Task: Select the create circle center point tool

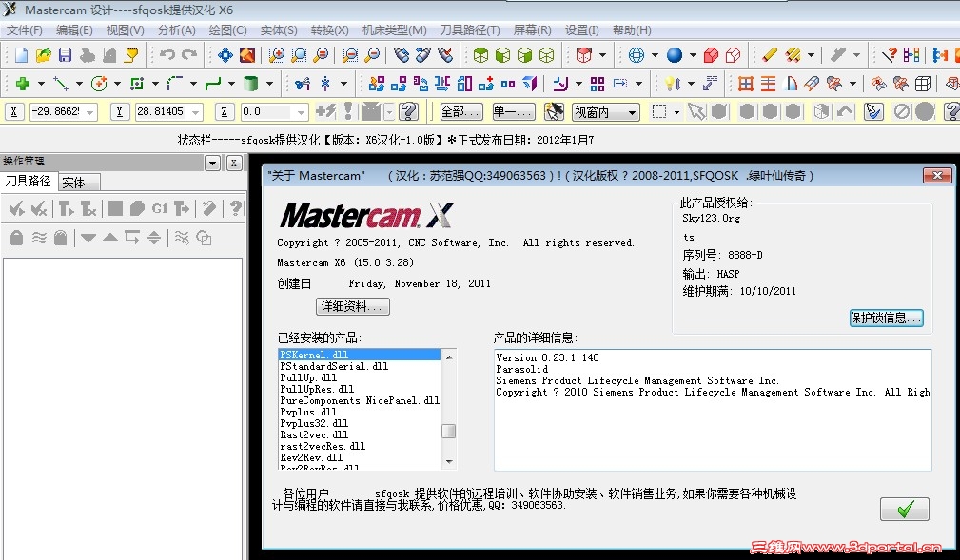Action: (x=99, y=84)
